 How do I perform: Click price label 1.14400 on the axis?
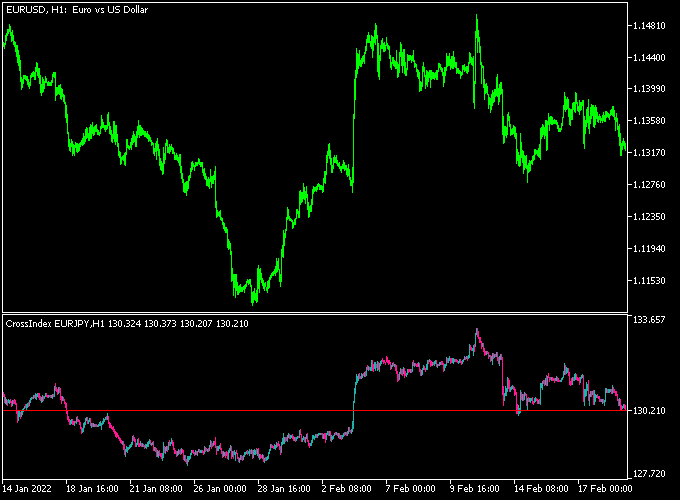pyautogui.click(x=649, y=57)
